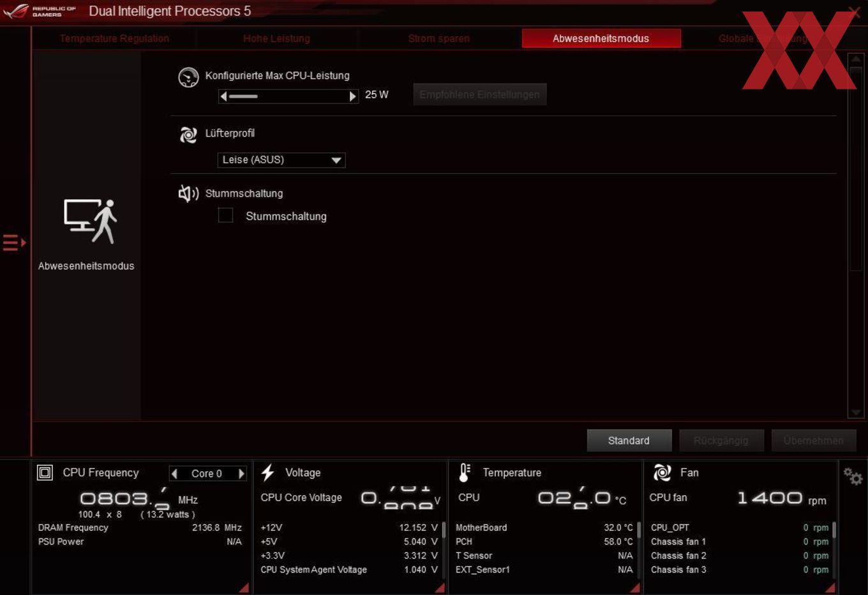Image resolution: width=868 pixels, height=595 pixels.
Task: Open the left sidebar menu icon
Action: point(14,243)
